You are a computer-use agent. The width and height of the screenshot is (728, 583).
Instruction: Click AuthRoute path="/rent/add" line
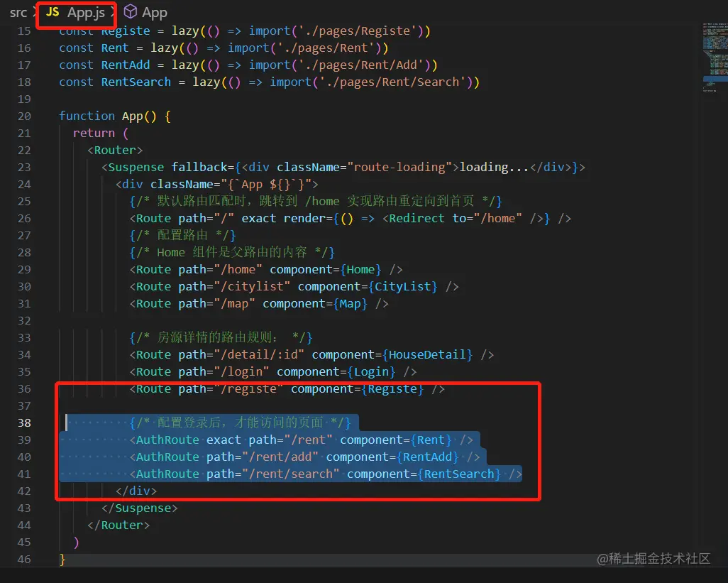pyautogui.click(x=304, y=457)
